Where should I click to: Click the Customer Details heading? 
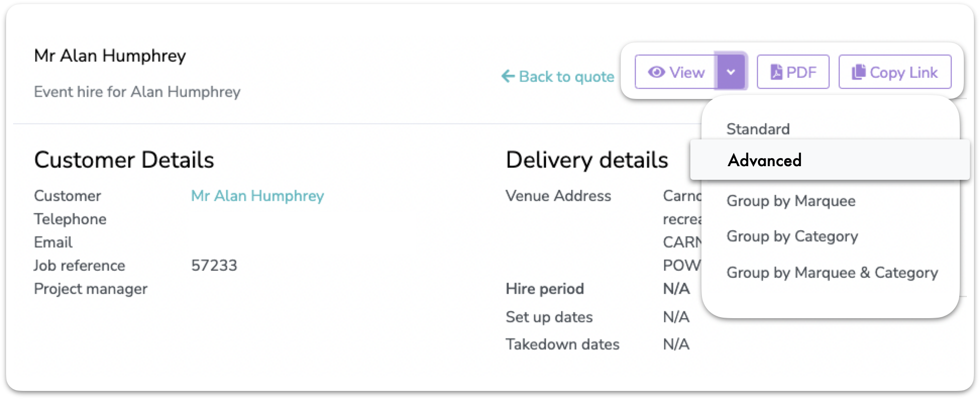coord(124,160)
